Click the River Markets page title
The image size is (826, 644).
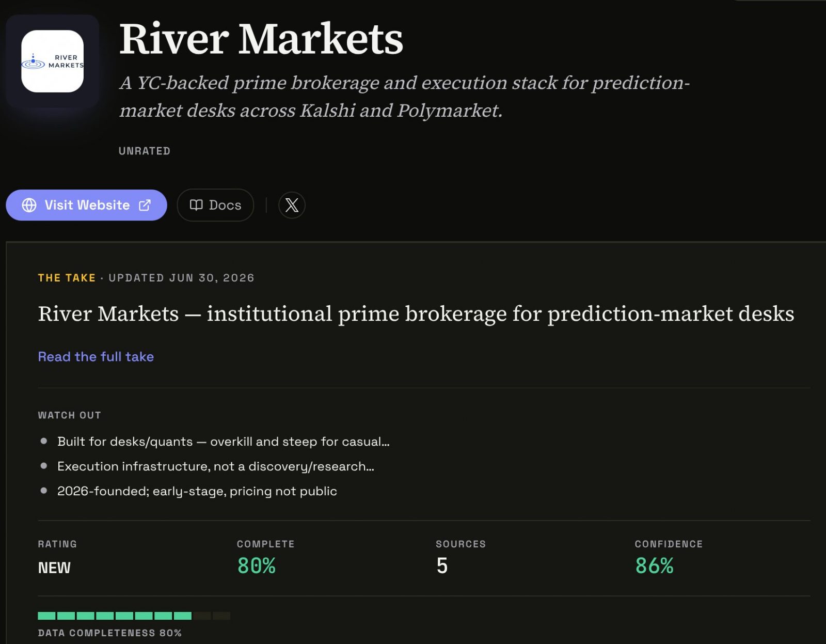click(x=261, y=39)
